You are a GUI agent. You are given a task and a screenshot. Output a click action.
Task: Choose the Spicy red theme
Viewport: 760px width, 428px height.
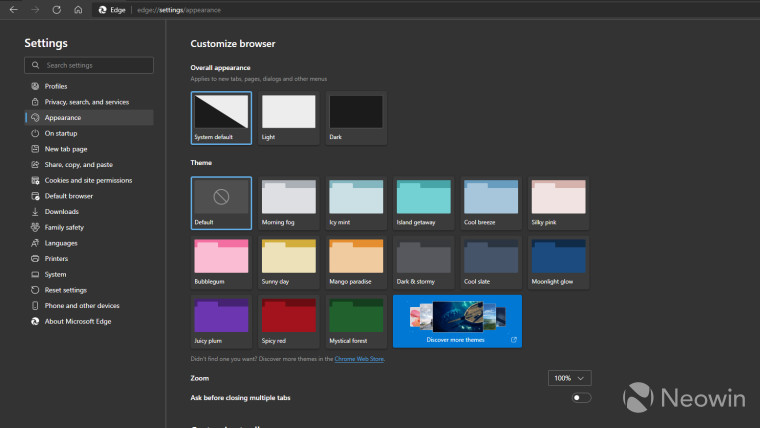coord(288,321)
